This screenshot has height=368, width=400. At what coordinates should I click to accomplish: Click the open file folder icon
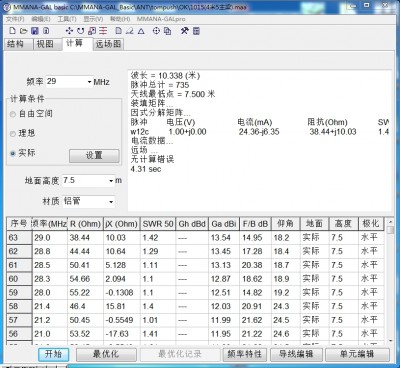pyautogui.click(x=23, y=31)
